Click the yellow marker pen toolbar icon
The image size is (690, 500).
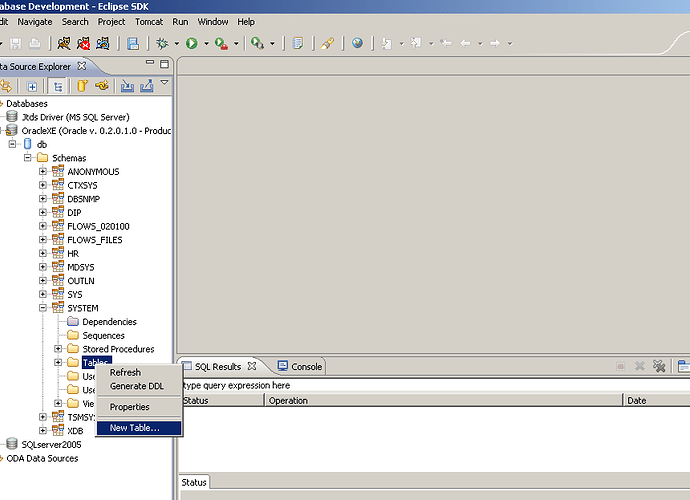click(327, 43)
